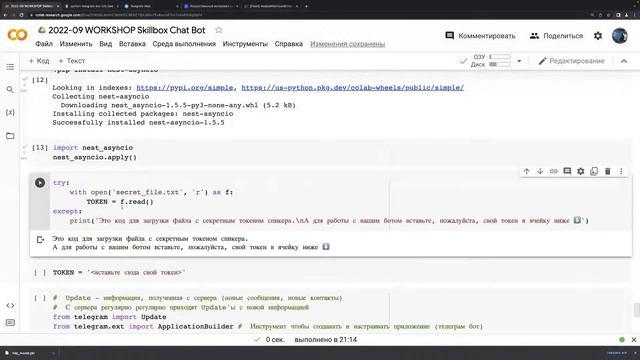This screenshot has height=360, width=640.
Task: Run the empty-bracket TOKEN cell
Action: [40, 273]
